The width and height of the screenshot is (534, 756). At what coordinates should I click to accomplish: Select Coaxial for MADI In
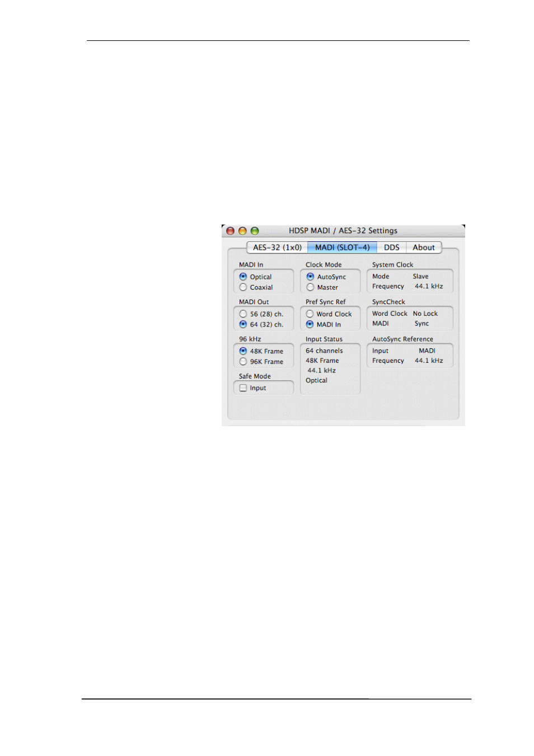243,287
